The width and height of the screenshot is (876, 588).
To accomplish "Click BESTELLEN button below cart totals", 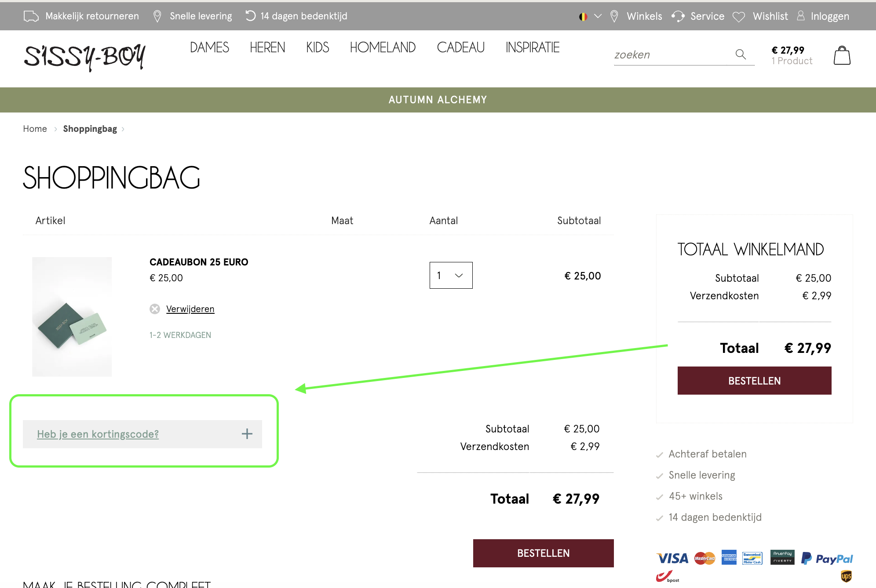I will point(543,553).
